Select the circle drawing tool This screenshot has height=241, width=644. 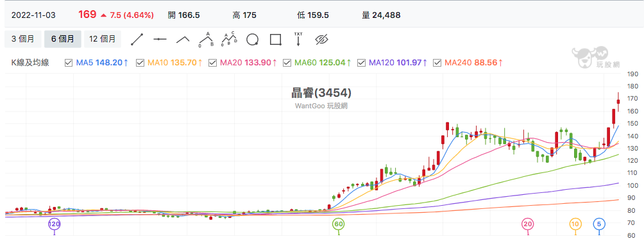coord(252,39)
